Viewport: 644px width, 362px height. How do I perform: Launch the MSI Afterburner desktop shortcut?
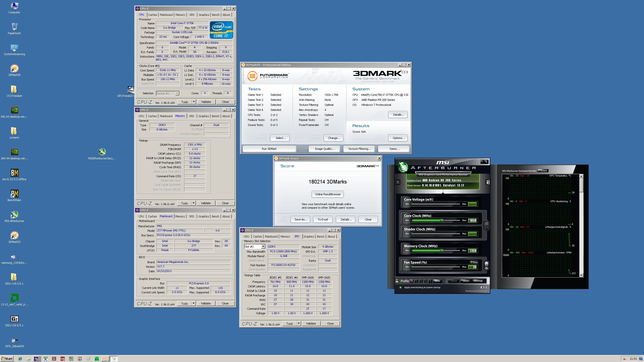pyautogui.click(x=14, y=216)
